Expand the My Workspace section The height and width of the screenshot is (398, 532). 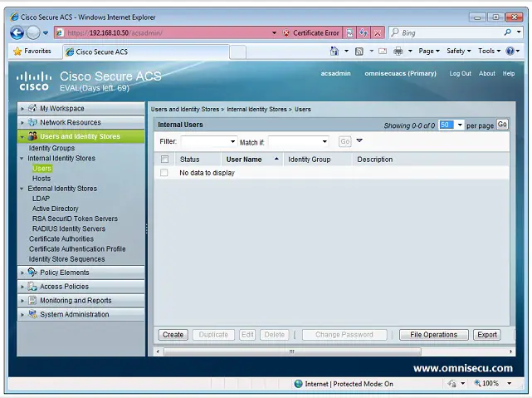(x=22, y=109)
